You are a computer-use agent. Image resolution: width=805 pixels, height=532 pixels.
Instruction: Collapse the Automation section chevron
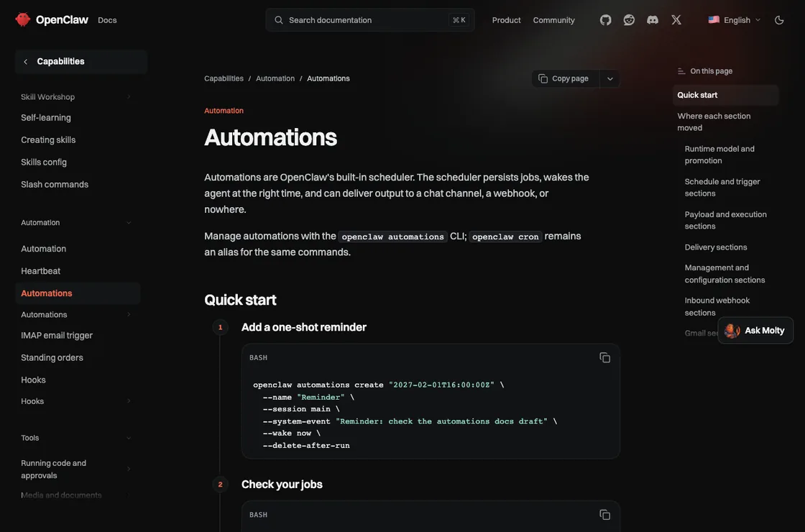pos(129,222)
